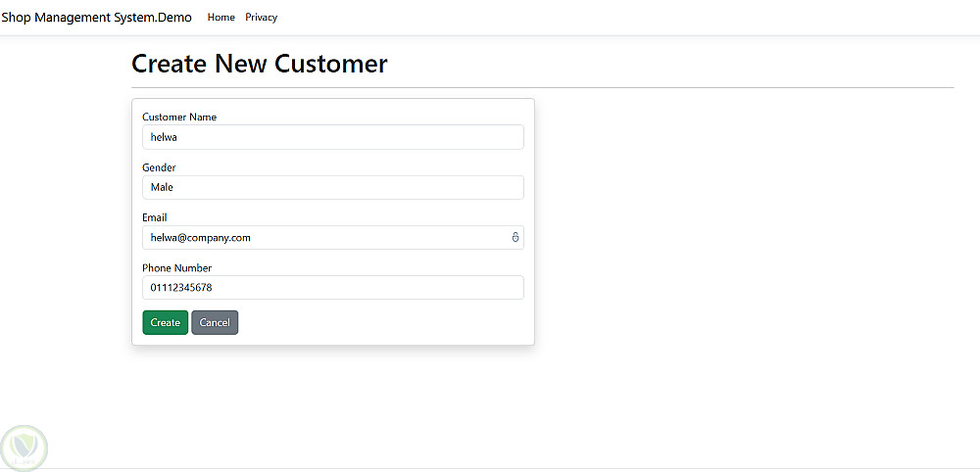The height and width of the screenshot is (472, 980).
Task: Focus the Customer Name input field
Action: click(x=332, y=137)
